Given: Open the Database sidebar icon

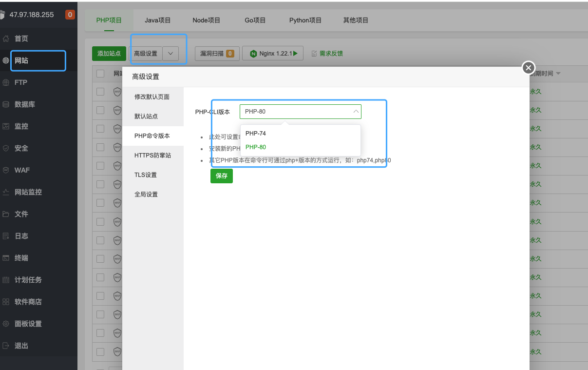Looking at the screenshot, I should pos(6,104).
